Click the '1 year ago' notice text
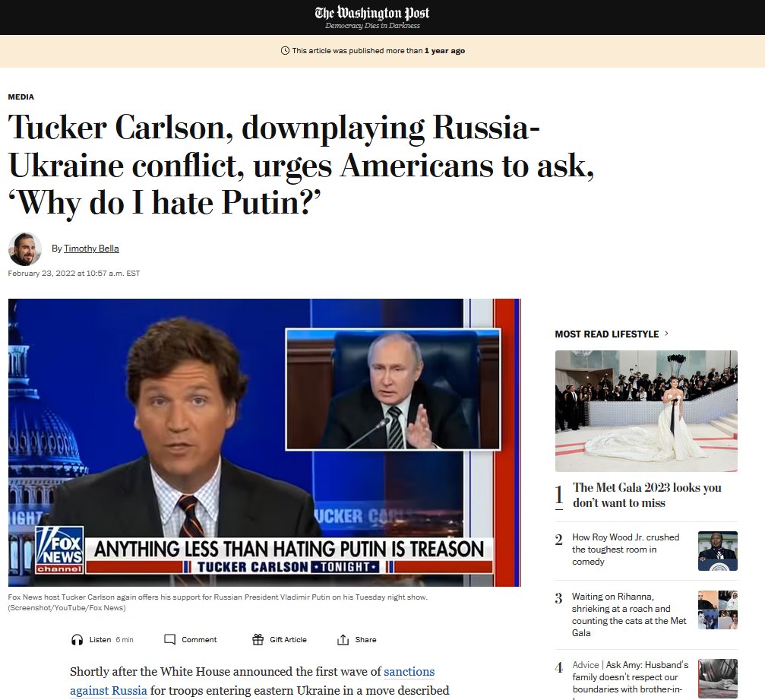This screenshot has width=765, height=700. click(444, 51)
